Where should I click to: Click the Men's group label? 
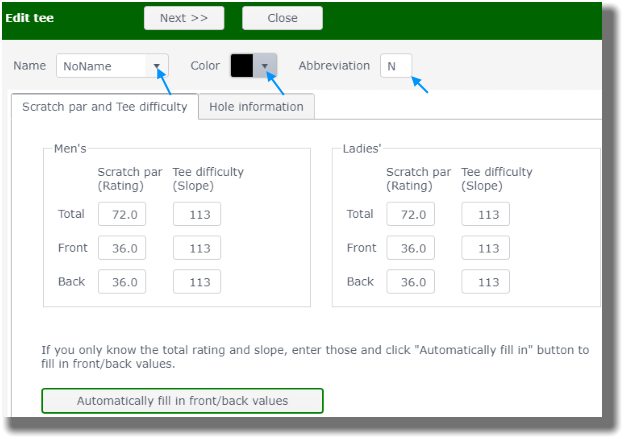(70, 148)
